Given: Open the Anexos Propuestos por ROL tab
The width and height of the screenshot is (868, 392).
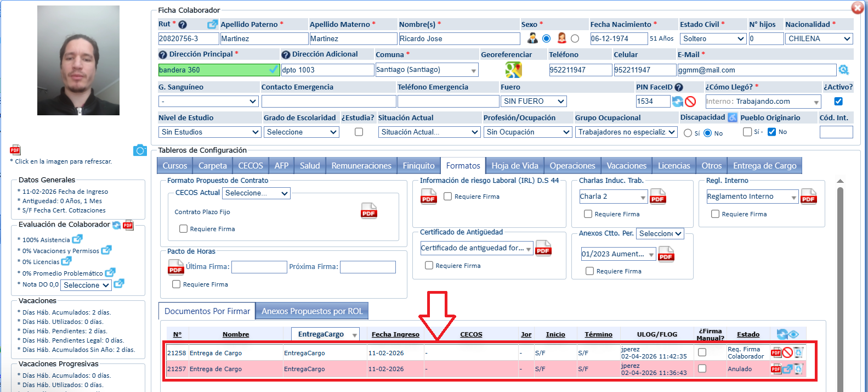Looking at the screenshot, I should click(x=312, y=311).
